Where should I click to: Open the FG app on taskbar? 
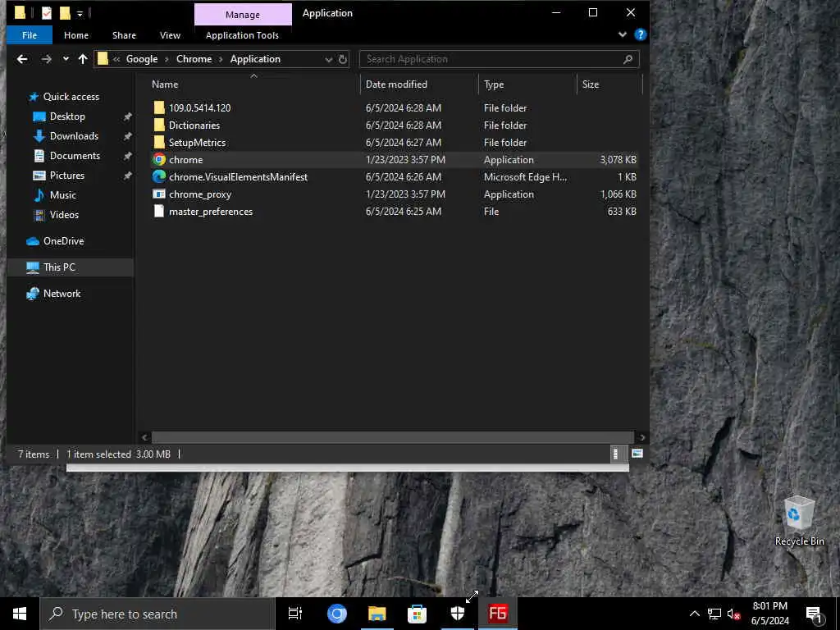point(498,614)
